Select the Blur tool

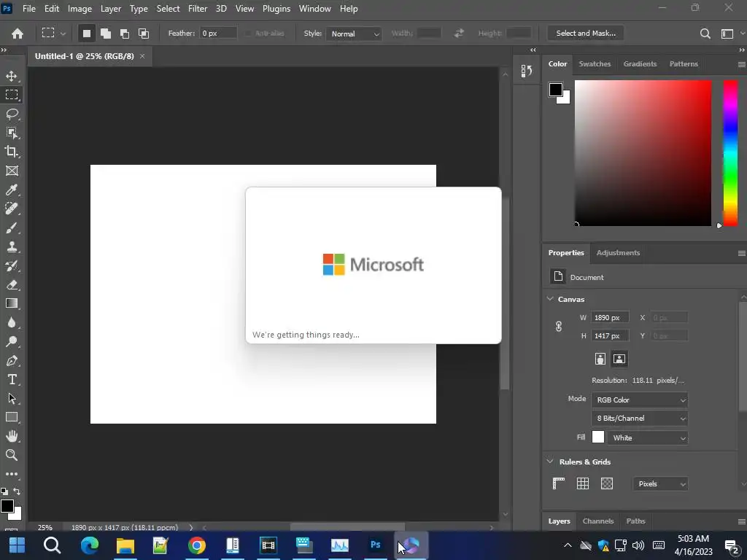[x=12, y=323]
